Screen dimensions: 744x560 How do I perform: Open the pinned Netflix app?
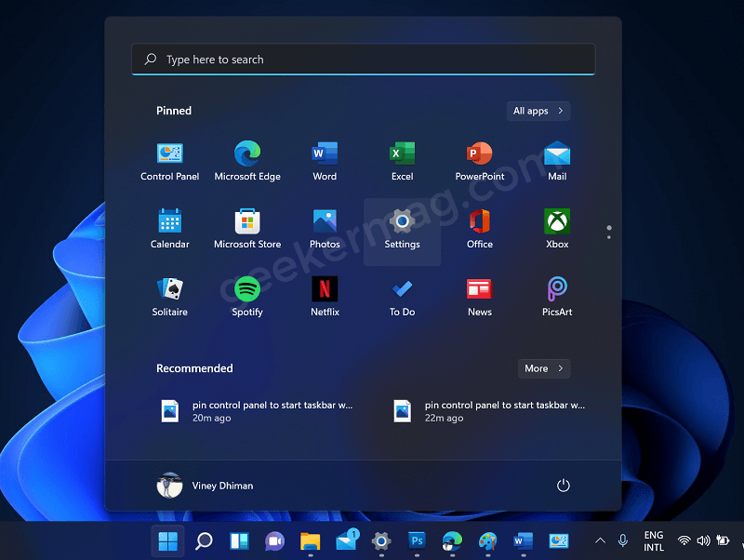325,298
